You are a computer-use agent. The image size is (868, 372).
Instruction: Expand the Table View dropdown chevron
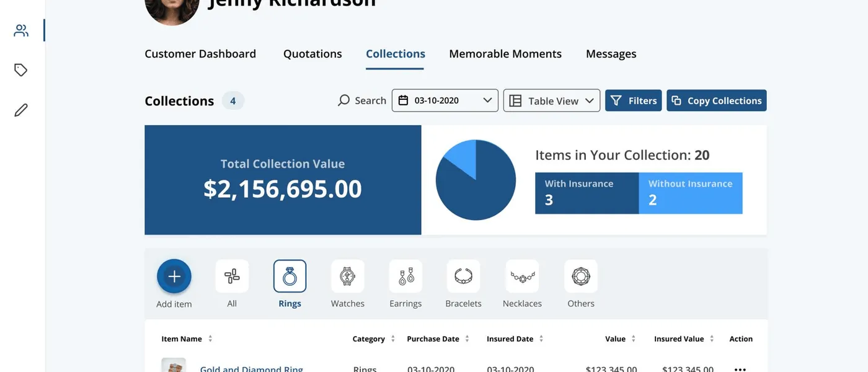tap(589, 100)
